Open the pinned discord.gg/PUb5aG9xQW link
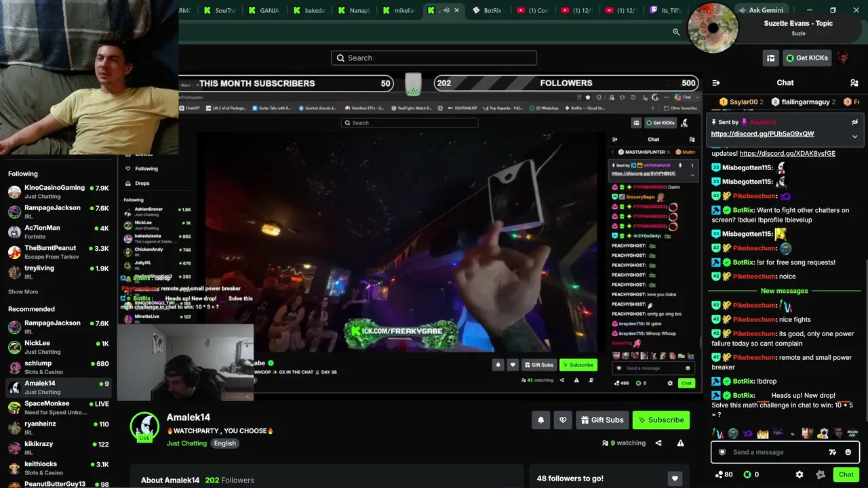The image size is (868, 488). 762,134
